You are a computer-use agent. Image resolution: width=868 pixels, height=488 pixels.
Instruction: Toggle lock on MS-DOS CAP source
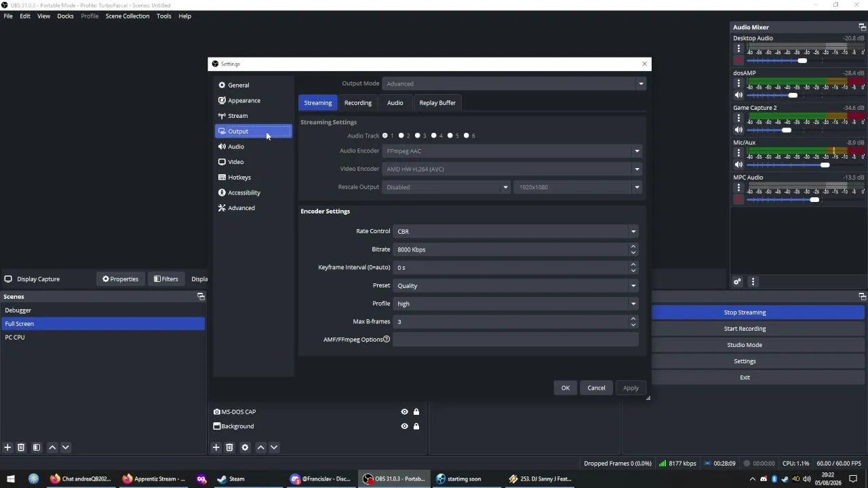click(x=416, y=412)
